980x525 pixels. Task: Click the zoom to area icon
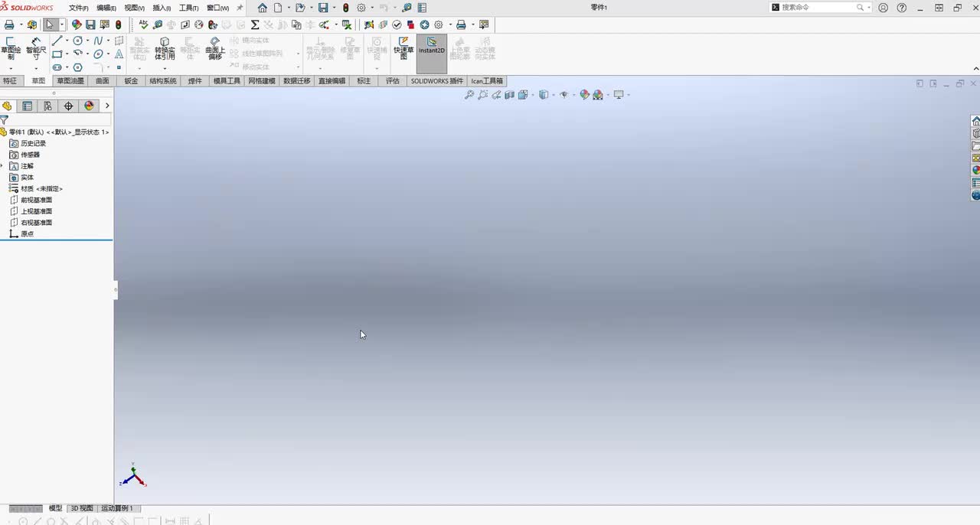[x=482, y=95]
